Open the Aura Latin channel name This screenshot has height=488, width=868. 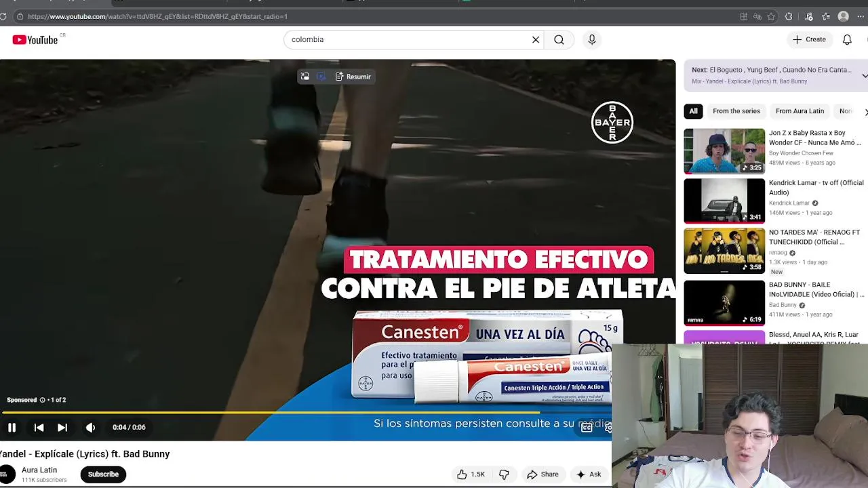click(x=39, y=470)
